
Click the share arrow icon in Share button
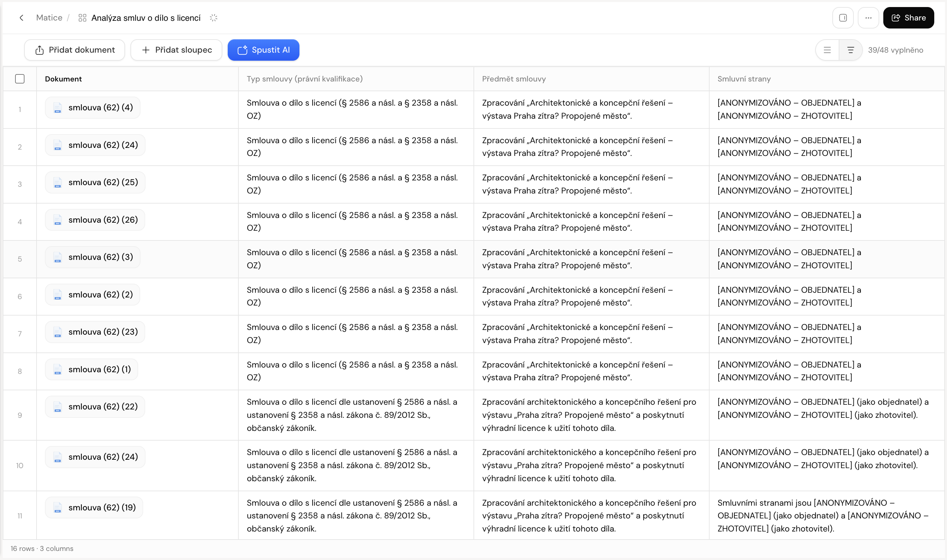896,18
